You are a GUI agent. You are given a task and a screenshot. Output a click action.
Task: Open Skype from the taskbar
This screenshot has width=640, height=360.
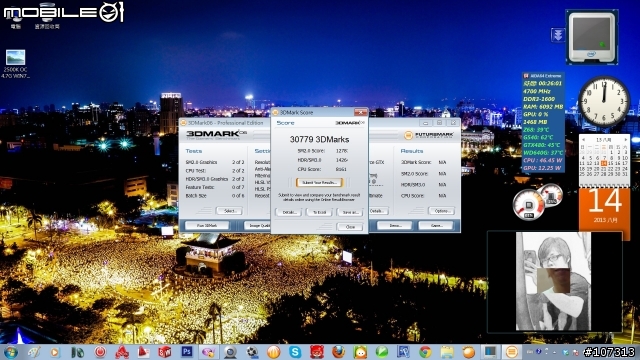tap(295, 351)
